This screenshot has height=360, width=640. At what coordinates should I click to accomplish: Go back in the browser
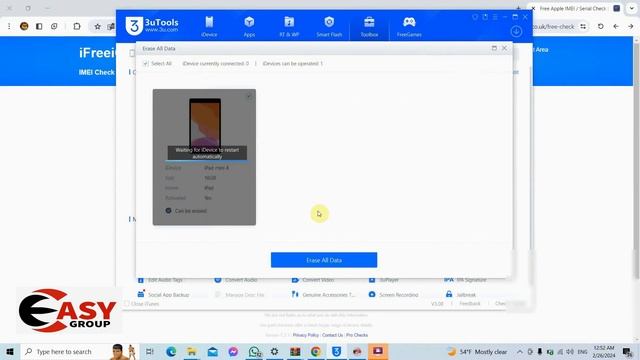[616, 27]
